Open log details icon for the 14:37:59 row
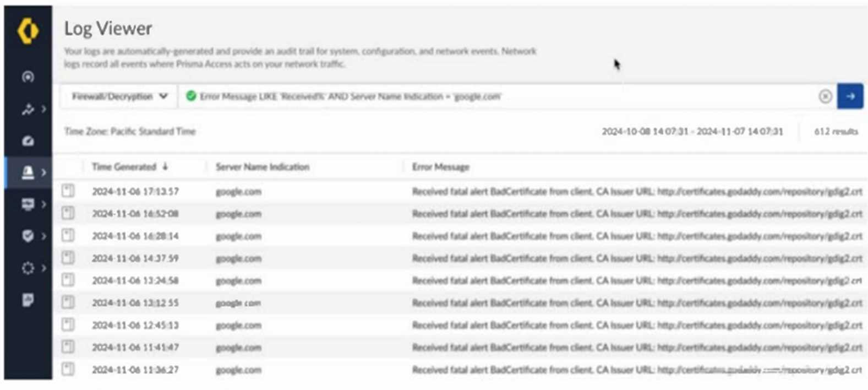 (68, 258)
